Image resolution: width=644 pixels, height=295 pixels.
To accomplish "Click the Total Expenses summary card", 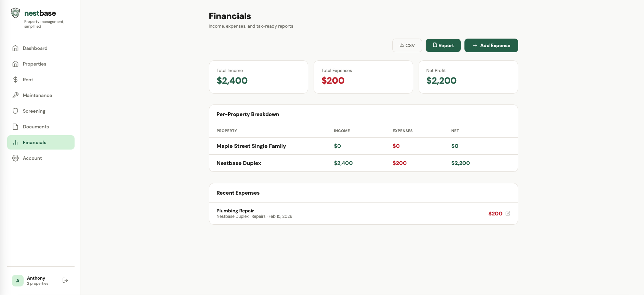I will click(x=363, y=77).
